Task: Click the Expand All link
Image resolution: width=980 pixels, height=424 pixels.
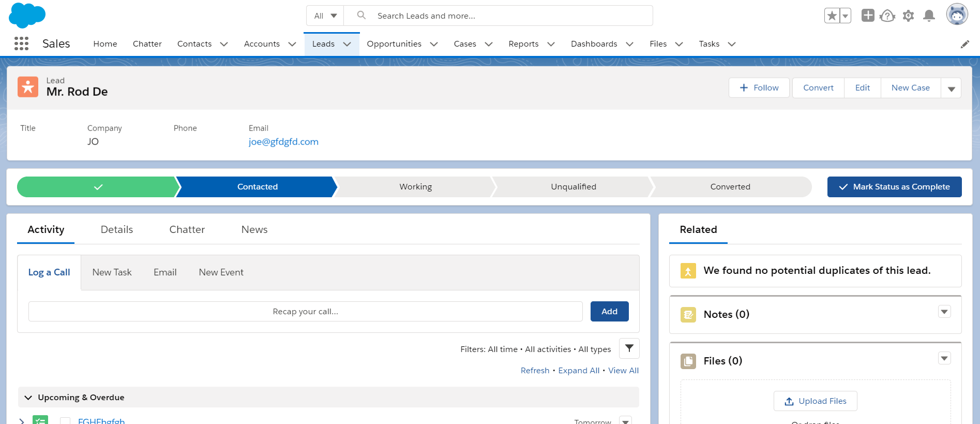Action: coord(579,371)
